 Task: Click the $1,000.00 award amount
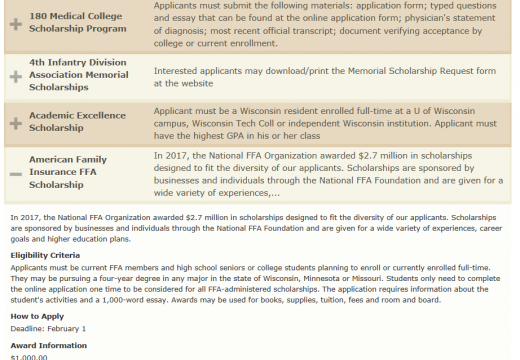[x=29, y=357]
